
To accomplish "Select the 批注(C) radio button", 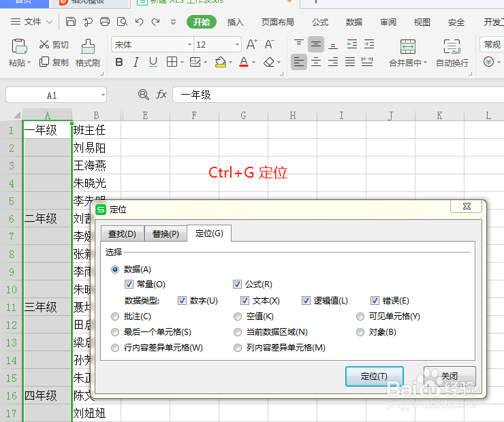I will [114, 316].
